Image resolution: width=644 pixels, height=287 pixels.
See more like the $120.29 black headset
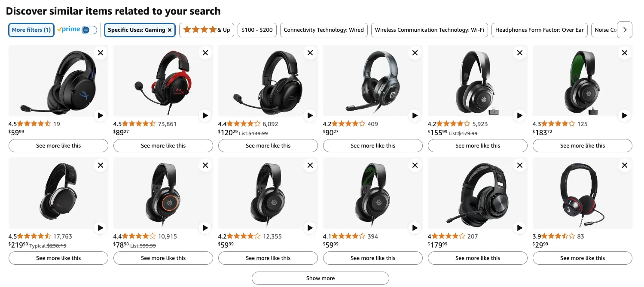pyautogui.click(x=268, y=146)
